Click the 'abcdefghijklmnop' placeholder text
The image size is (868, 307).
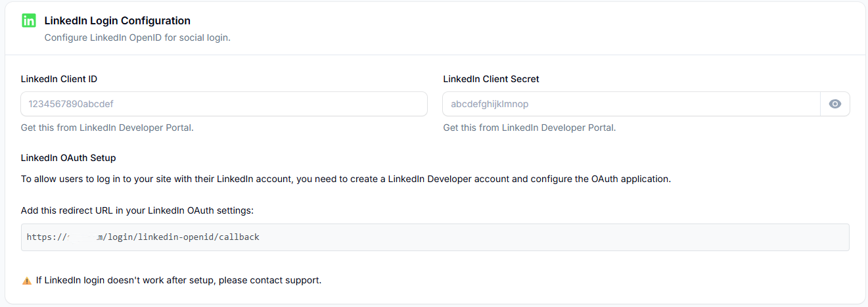[x=490, y=104]
